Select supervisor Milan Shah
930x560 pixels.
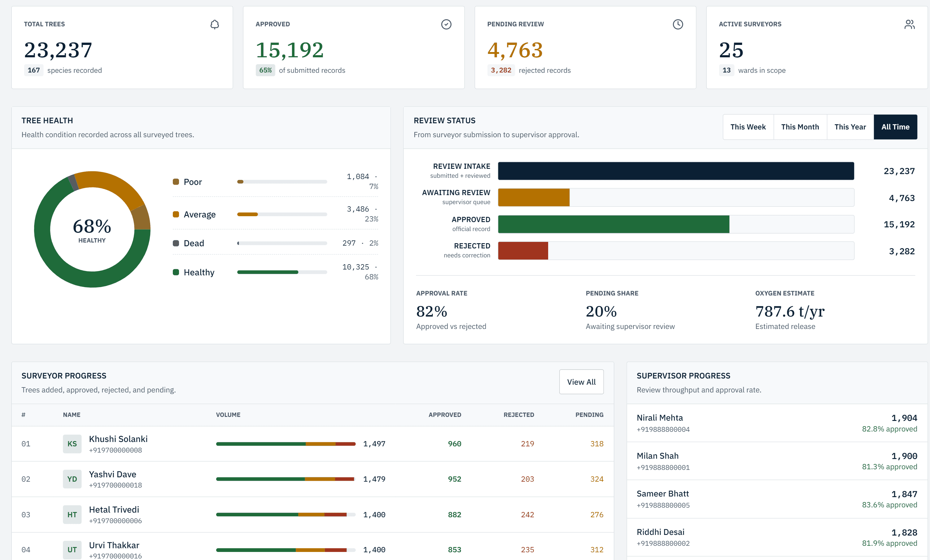coord(777,461)
